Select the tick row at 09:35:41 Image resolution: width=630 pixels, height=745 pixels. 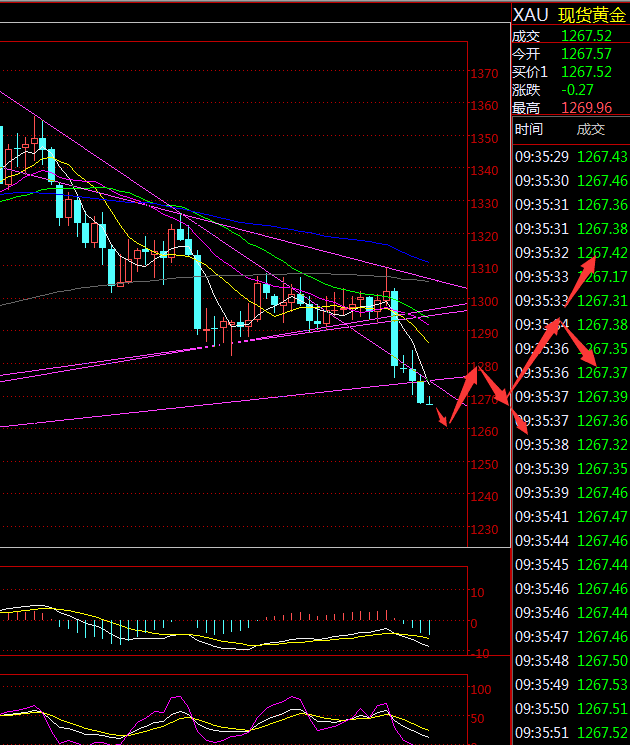tap(571, 516)
